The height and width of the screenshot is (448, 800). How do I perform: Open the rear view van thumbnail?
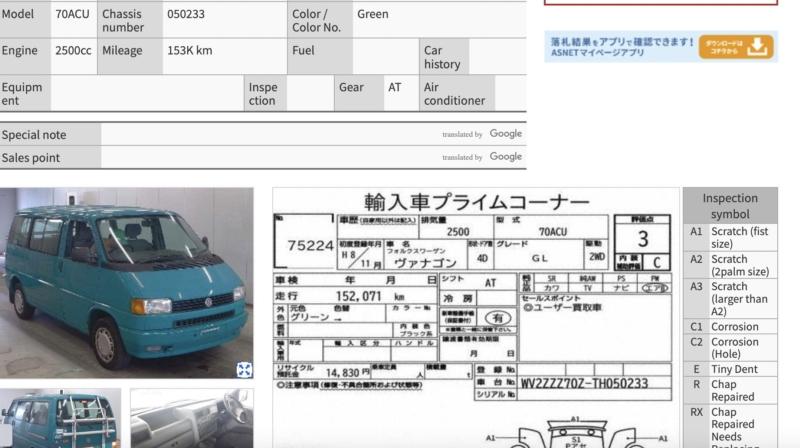60,418
